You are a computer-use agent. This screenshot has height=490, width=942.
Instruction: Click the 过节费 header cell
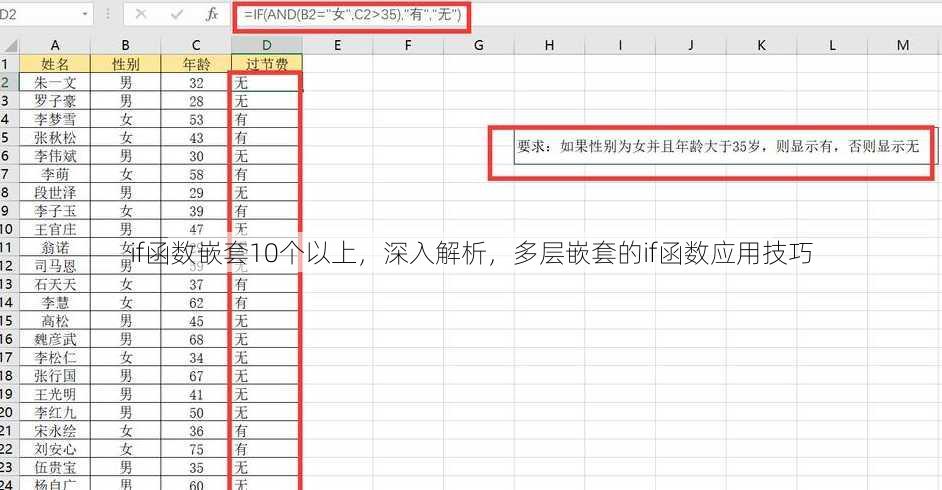coord(267,64)
